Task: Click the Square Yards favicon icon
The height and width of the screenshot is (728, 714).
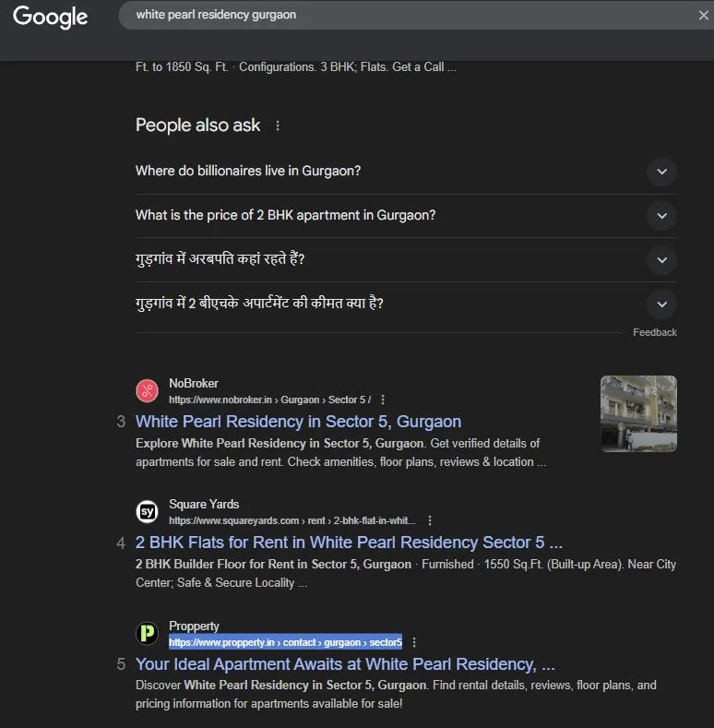Action: (148, 511)
